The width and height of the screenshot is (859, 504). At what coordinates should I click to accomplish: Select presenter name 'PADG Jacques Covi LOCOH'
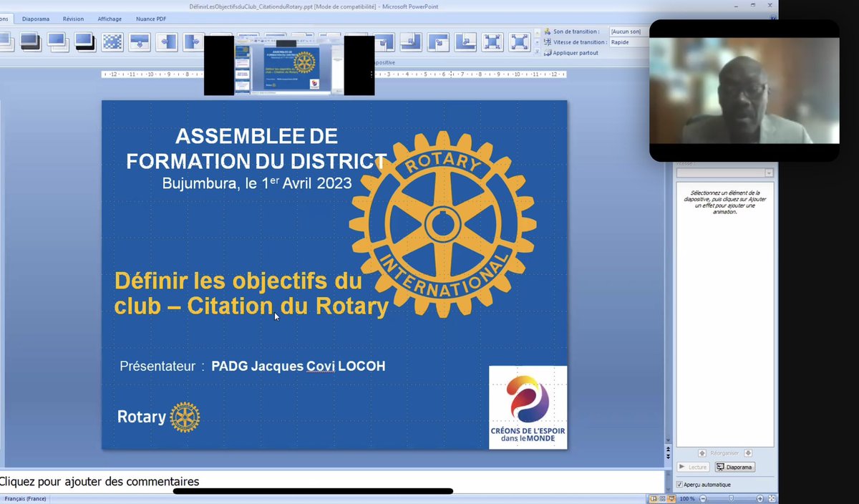click(x=298, y=366)
